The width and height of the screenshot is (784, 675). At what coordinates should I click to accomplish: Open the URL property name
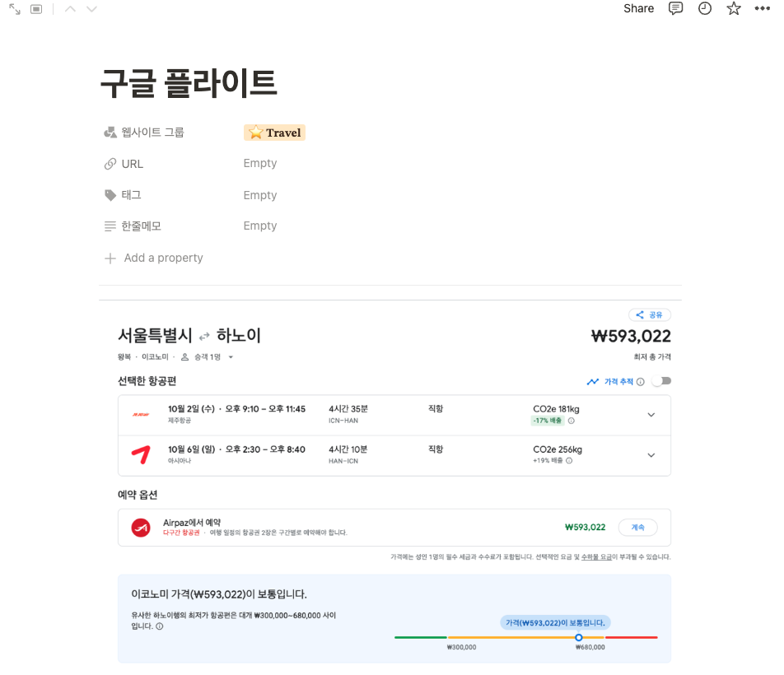132,164
